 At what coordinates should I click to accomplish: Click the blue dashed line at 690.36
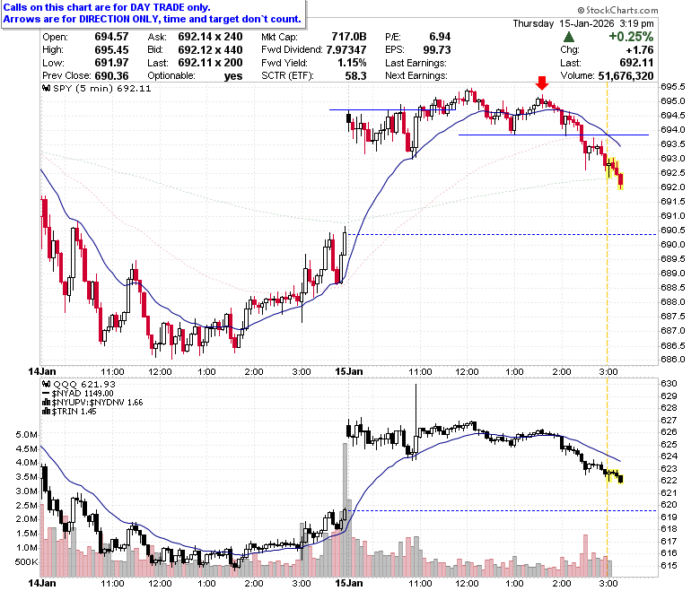503,235
